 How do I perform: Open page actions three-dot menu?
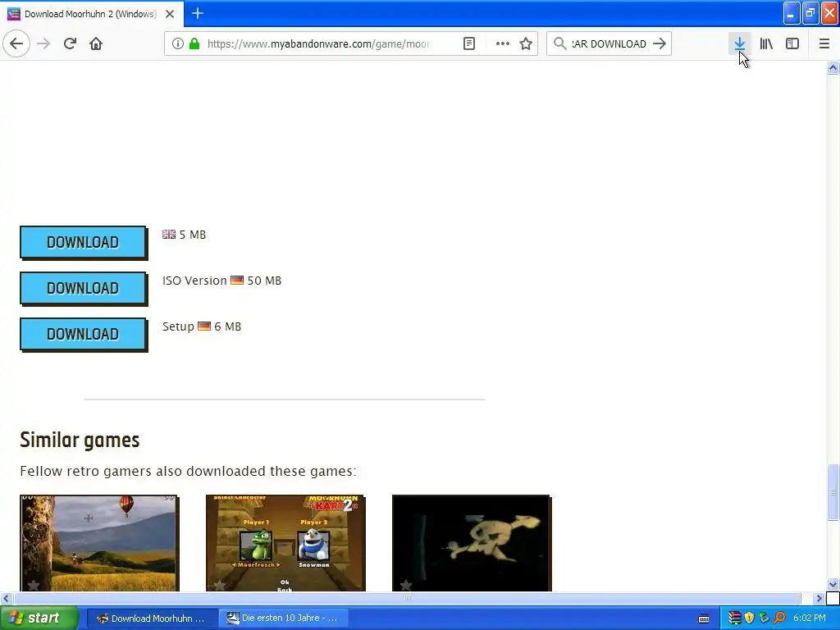pyautogui.click(x=502, y=43)
